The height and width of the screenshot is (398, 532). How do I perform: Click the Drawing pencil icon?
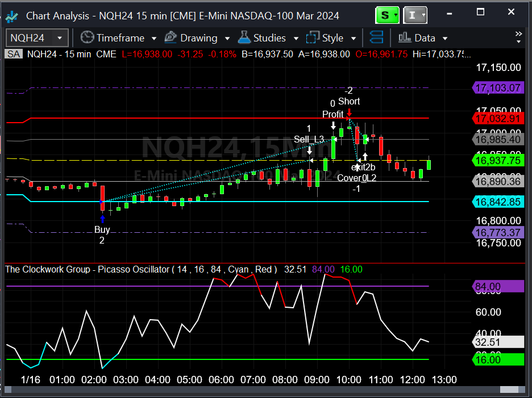[x=171, y=37]
